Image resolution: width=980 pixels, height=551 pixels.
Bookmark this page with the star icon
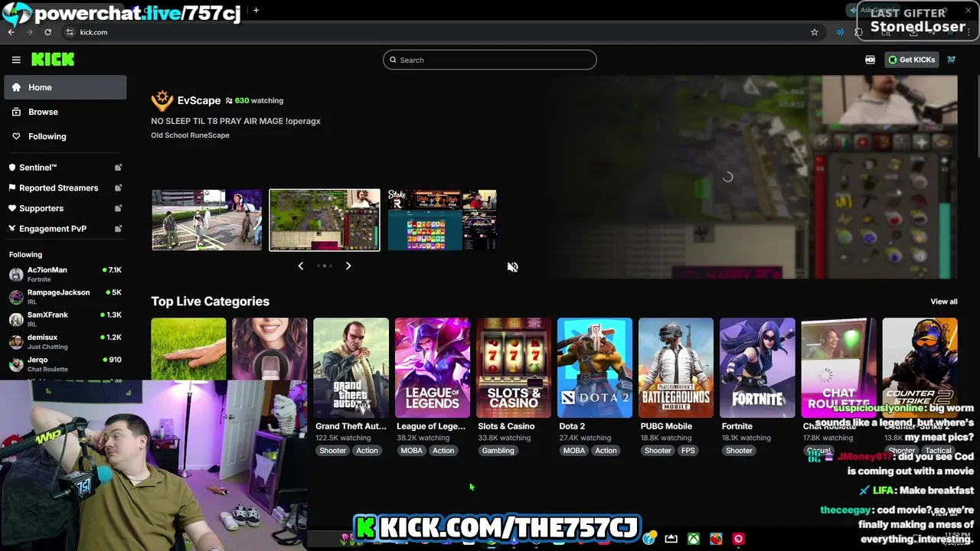pyautogui.click(x=815, y=32)
